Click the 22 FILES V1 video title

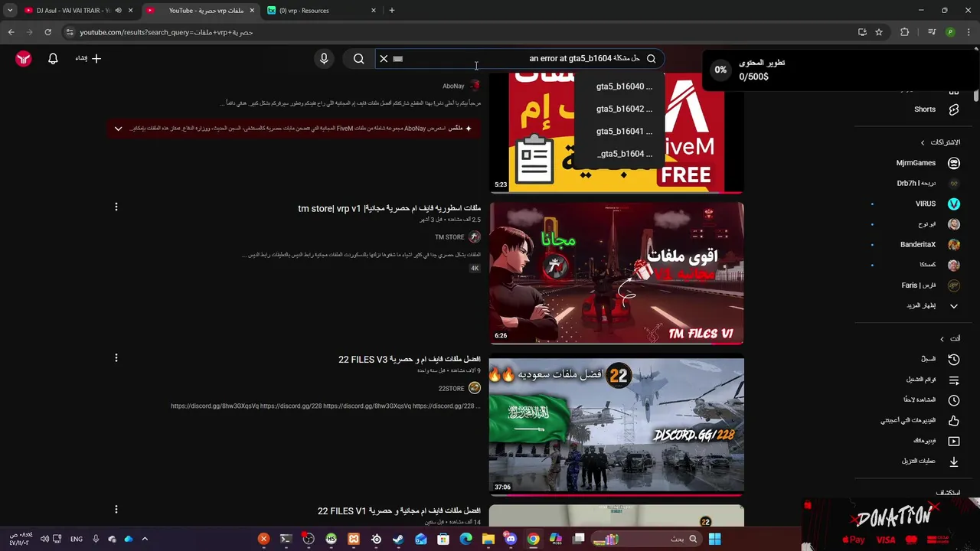pos(399,511)
